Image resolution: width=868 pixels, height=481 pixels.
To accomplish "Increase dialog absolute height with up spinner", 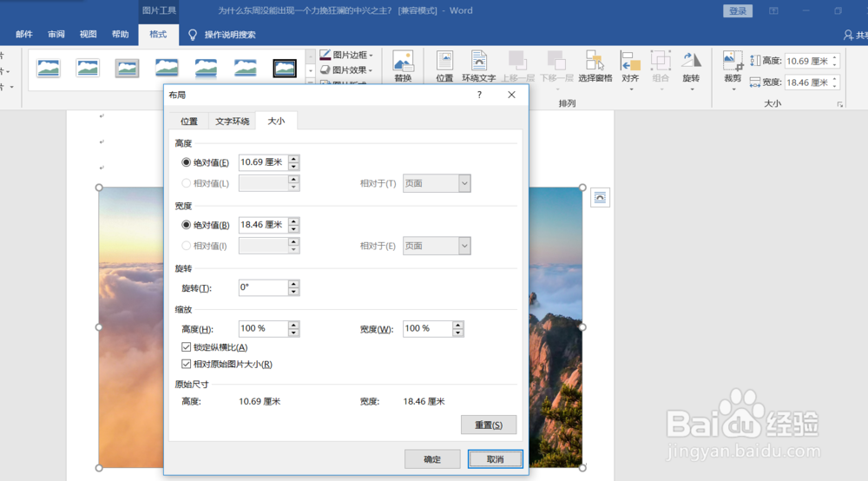I will [294, 159].
